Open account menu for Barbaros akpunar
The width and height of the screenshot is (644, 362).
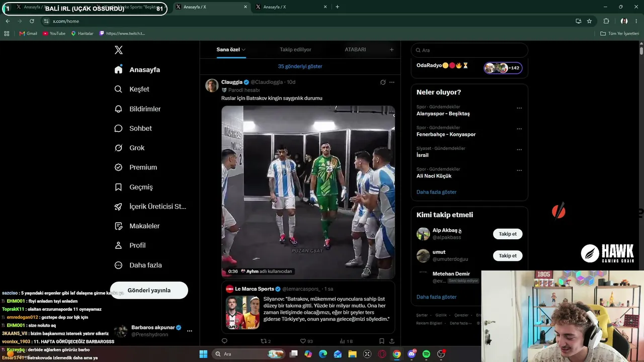click(189, 331)
